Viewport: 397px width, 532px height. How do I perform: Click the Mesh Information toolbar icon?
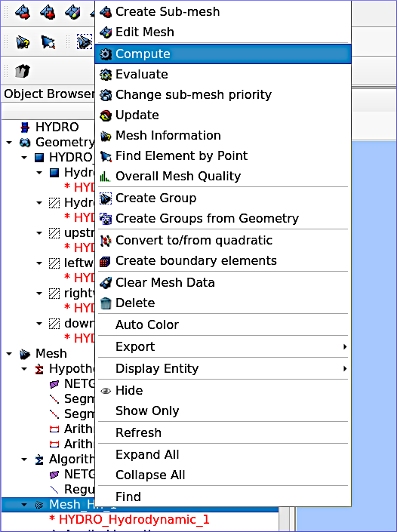(23, 42)
